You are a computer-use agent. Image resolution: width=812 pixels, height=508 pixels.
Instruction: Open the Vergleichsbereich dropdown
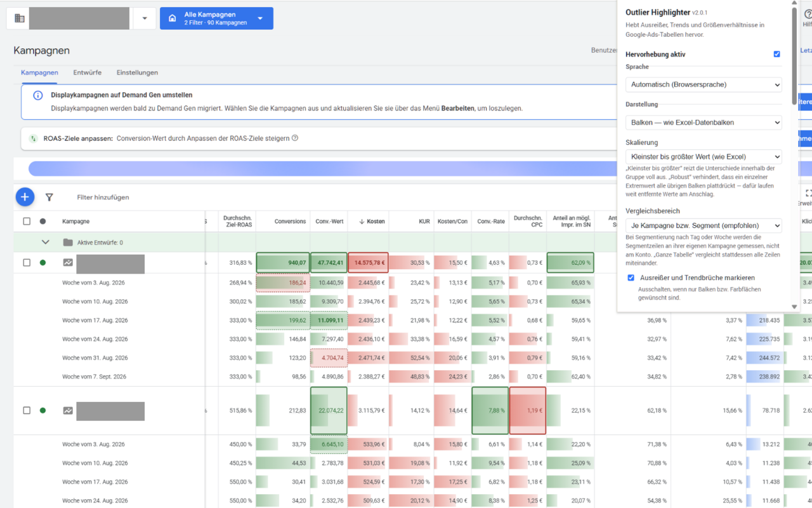[x=704, y=225]
